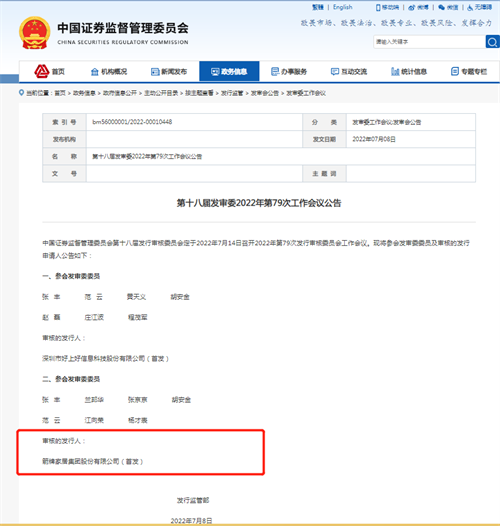Focus the keyword search input field
This screenshot has width=500, height=526.
click(x=429, y=42)
